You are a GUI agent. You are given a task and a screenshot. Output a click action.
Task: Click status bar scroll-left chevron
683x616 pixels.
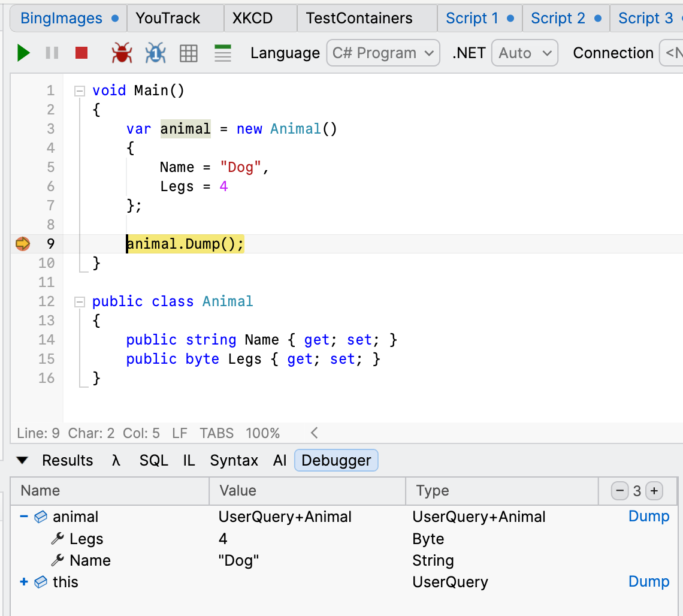[314, 433]
